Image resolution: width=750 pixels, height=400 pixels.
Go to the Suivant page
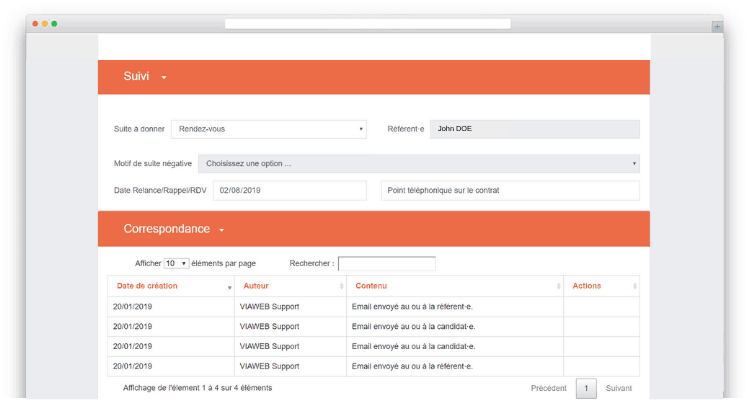click(x=618, y=389)
